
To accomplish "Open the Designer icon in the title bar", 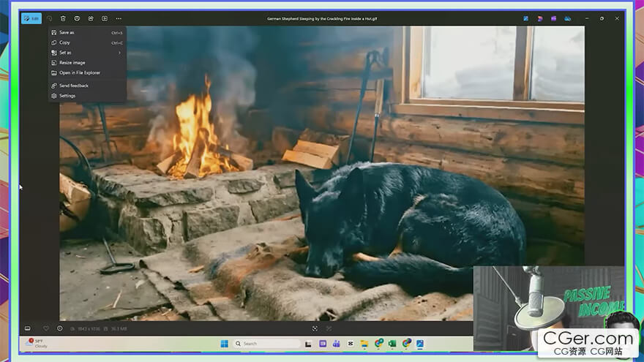I will pos(539,18).
